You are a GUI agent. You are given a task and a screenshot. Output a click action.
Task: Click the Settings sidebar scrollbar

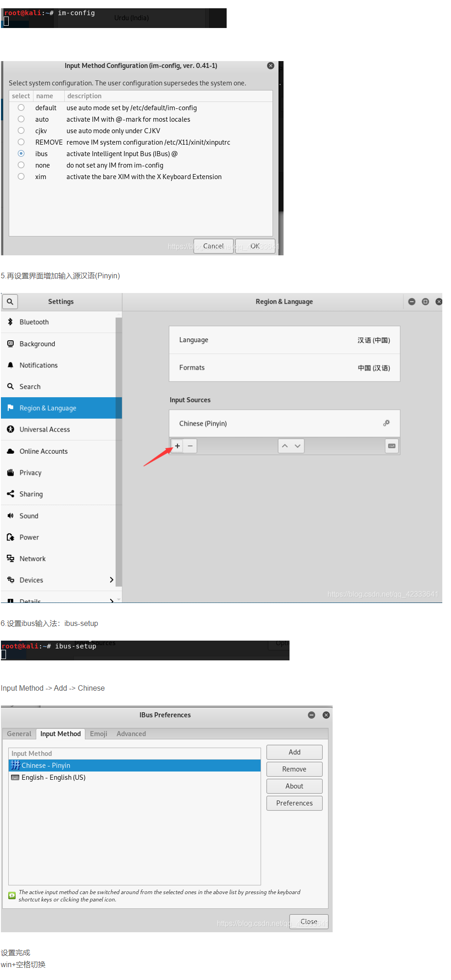[x=119, y=452]
